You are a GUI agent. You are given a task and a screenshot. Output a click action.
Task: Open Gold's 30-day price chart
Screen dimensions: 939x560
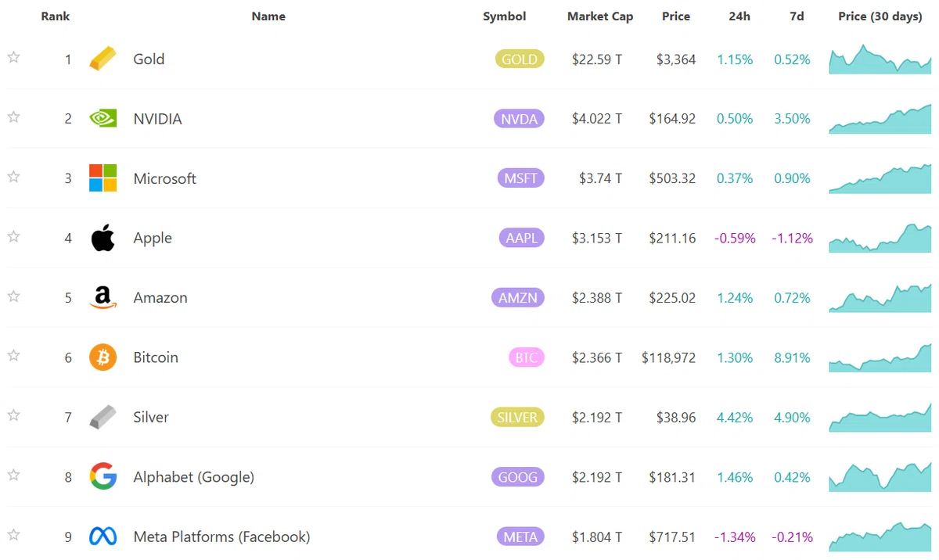click(880, 59)
